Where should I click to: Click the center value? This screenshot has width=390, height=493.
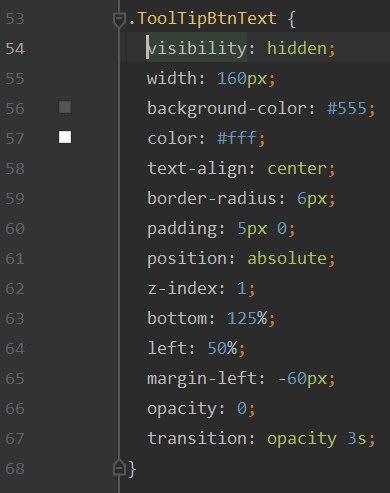(x=297, y=169)
